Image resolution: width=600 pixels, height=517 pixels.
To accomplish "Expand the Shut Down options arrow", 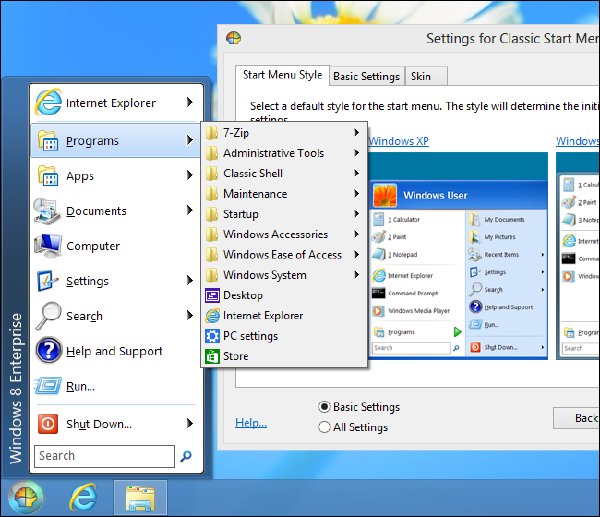I will pyautogui.click(x=189, y=423).
